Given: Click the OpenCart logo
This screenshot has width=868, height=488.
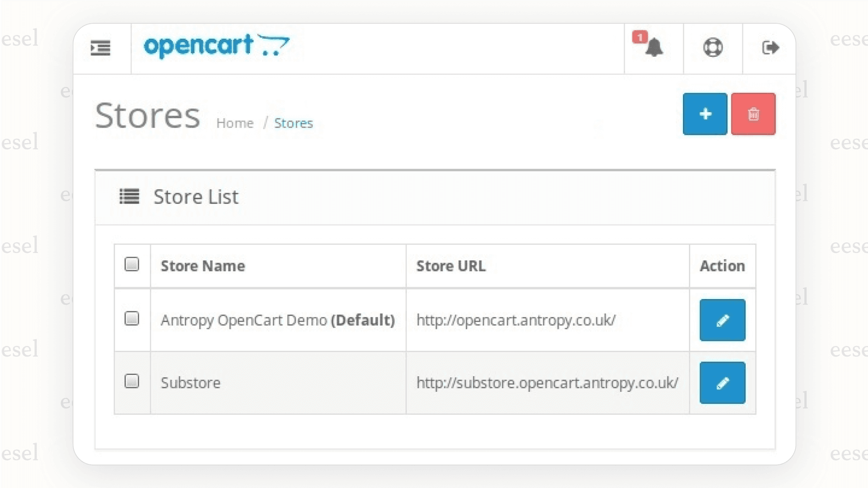Looking at the screenshot, I should click(x=217, y=46).
